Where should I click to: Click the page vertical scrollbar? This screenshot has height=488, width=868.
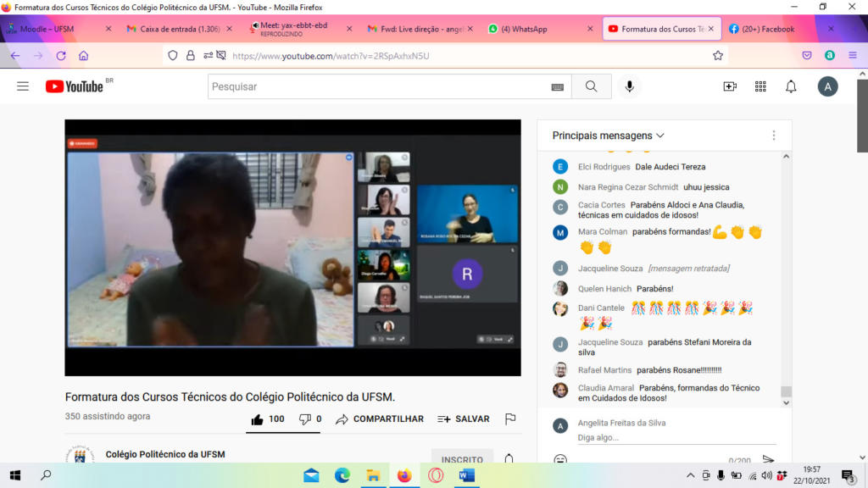862,254
